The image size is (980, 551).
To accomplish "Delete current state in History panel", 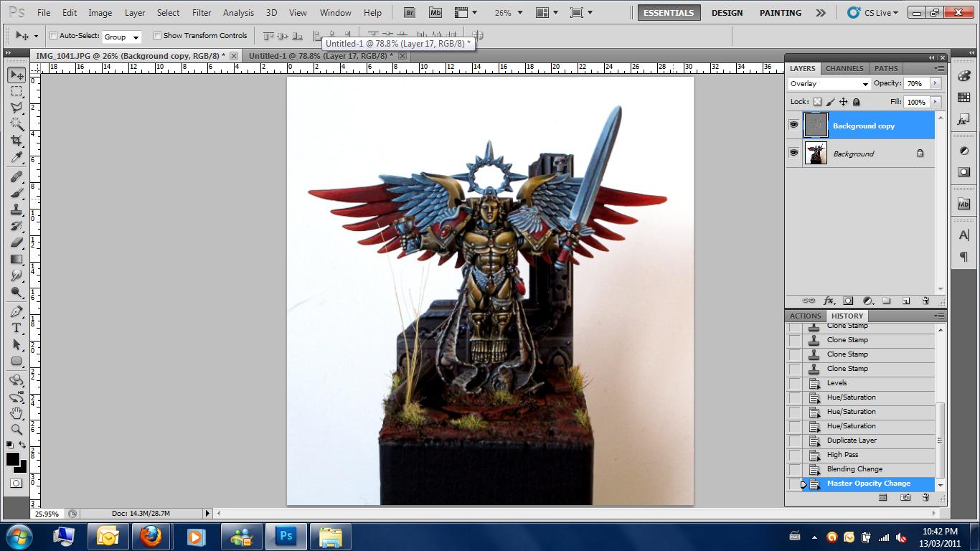I will 925,497.
